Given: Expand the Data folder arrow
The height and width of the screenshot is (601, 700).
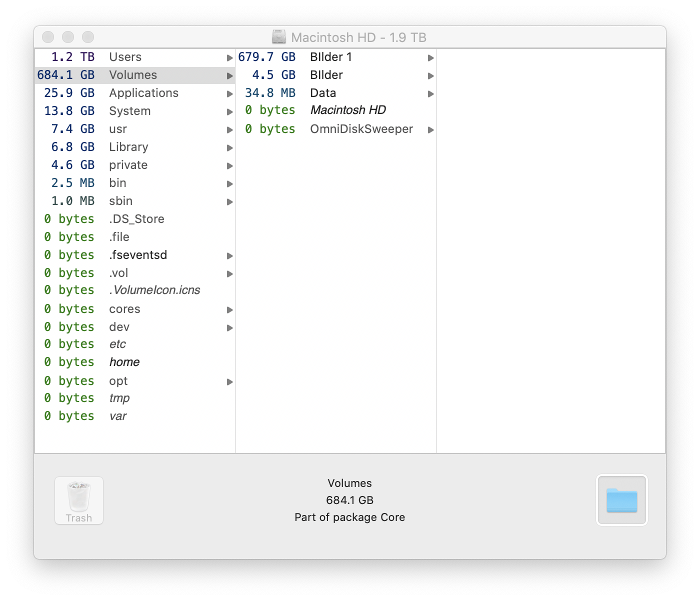Looking at the screenshot, I should (x=431, y=94).
